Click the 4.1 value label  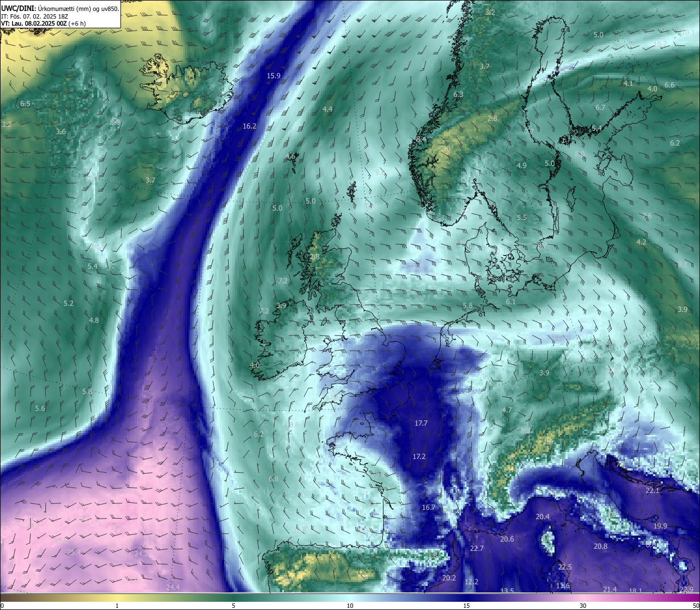coord(628,84)
